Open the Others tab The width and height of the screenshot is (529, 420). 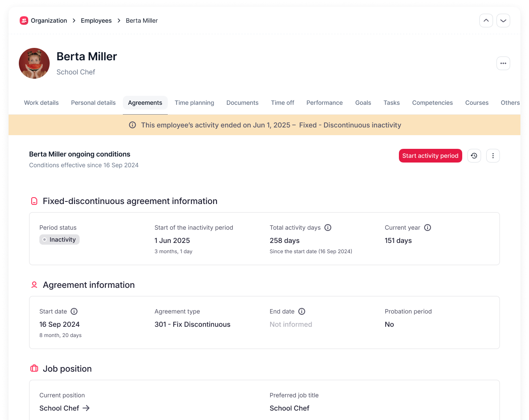510,103
